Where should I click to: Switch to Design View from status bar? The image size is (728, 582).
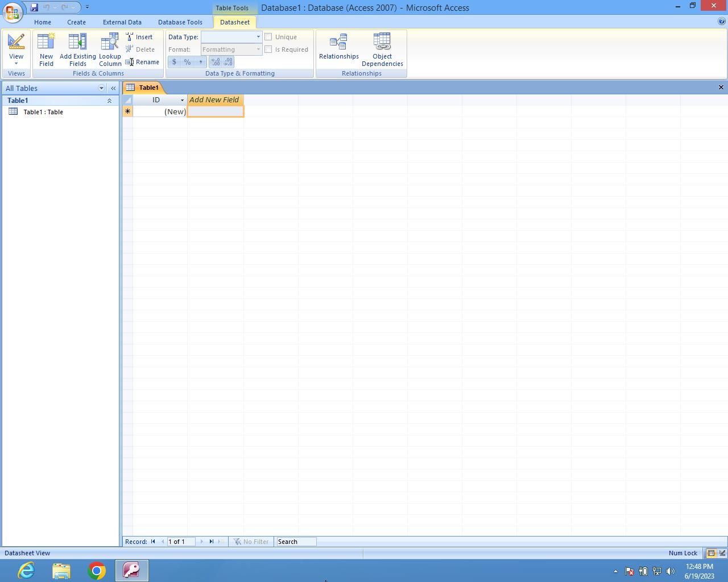(722, 553)
